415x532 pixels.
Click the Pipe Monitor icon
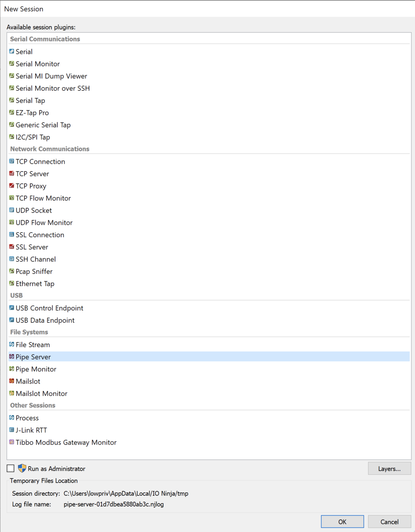click(12, 369)
